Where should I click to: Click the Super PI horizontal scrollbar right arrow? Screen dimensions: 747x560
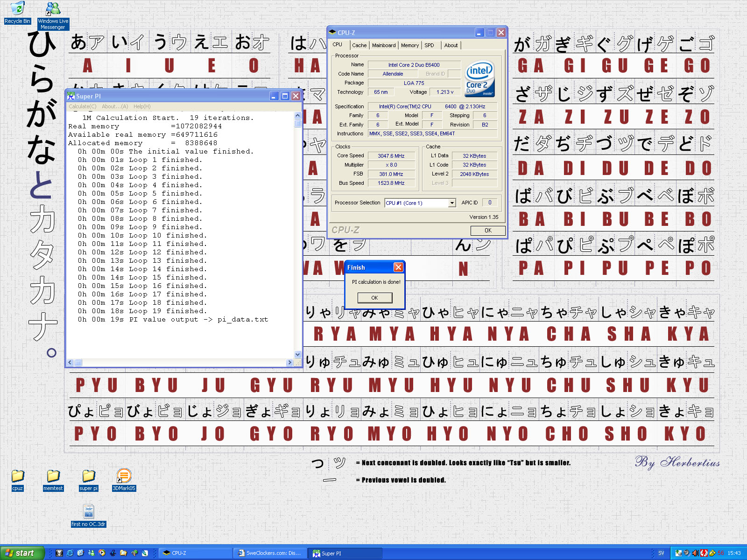click(290, 362)
